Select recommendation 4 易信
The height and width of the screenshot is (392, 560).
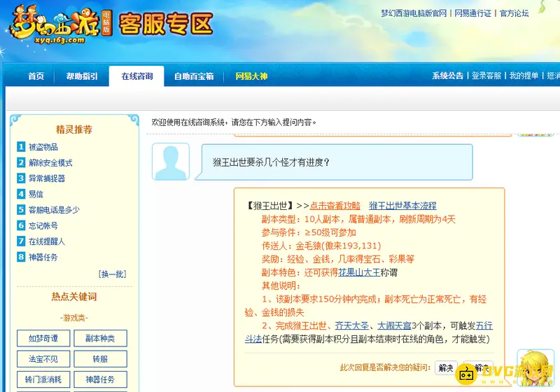coord(36,194)
